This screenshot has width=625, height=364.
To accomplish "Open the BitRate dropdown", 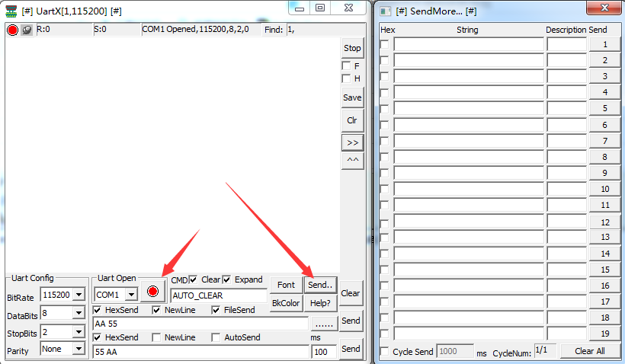I will [79, 295].
